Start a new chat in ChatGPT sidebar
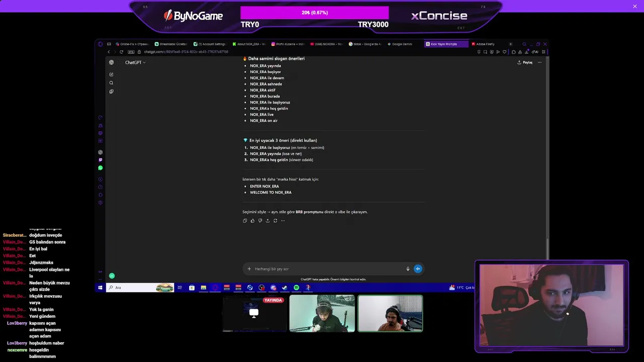Image resolution: width=644 pixels, height=362 pixels. click(x=111, y=74)
